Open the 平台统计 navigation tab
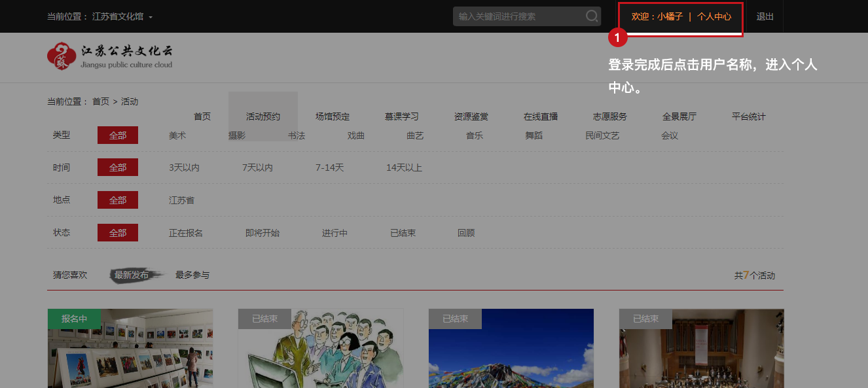 pyautogui.click(x=749, y=116)
